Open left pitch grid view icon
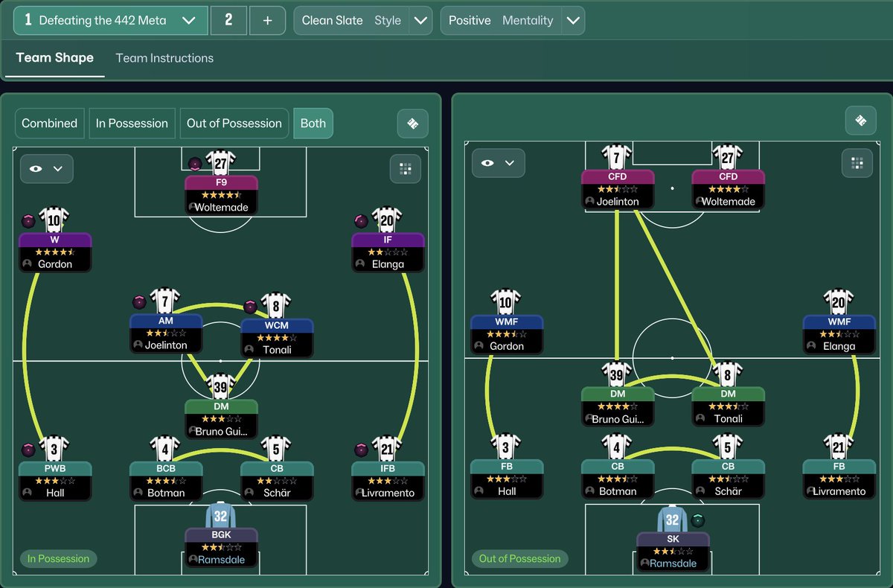This screenshot has height=588, width=893. 406,169
